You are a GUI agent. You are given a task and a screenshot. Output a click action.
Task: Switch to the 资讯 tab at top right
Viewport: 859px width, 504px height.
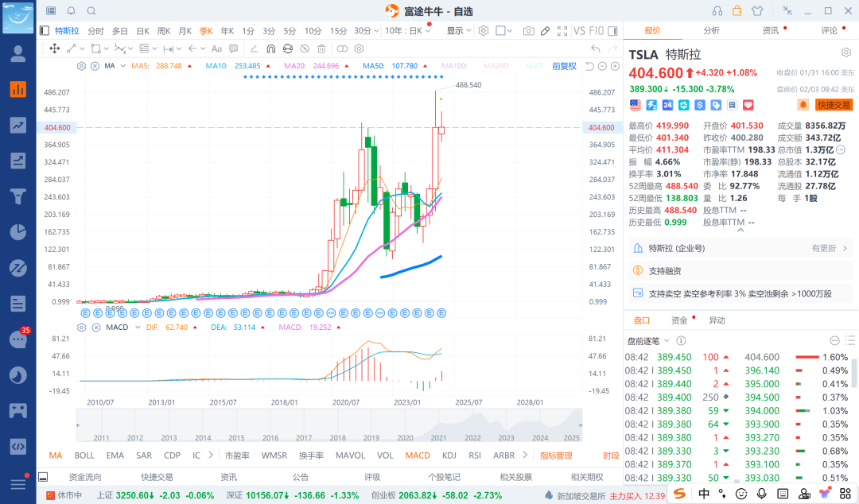pos(770,31)
